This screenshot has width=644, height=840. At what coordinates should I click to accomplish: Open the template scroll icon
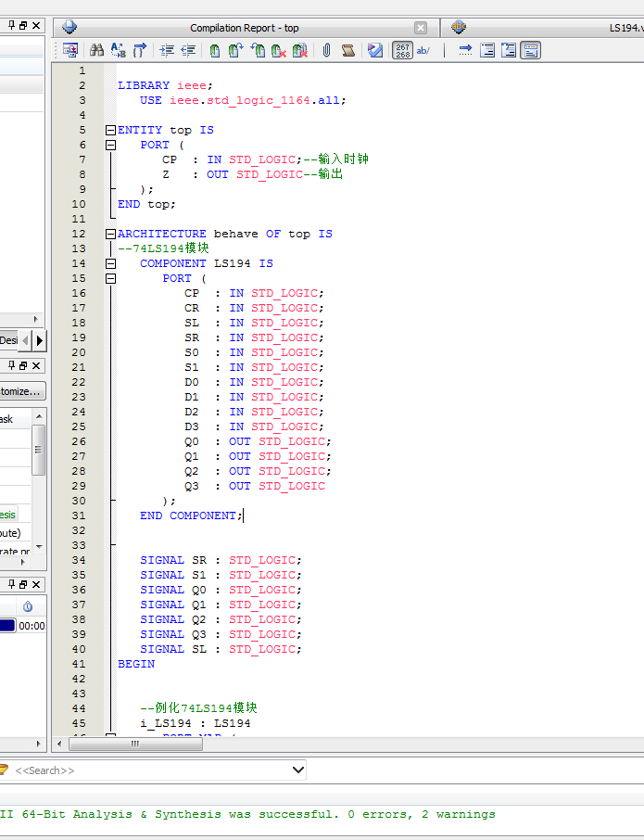coord(348,50)
